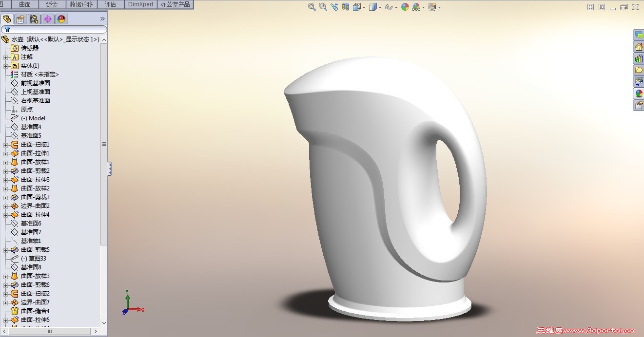Click the View Orientation cube icon

(x=356, y=7)
